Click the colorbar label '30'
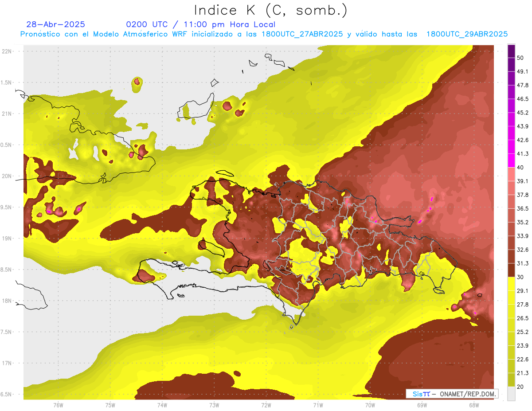Image resolution: width=532 pixels, height=411 pixels. tap(520, 277)
